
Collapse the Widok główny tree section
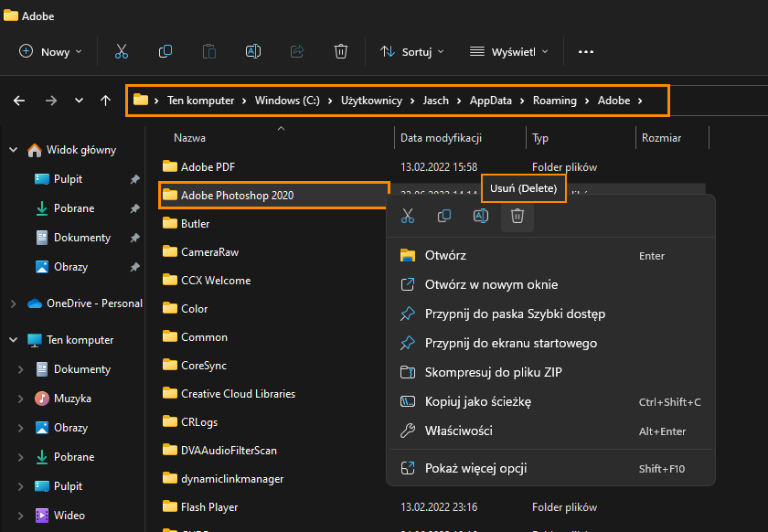pyautogui.click(x=14, y=150)
